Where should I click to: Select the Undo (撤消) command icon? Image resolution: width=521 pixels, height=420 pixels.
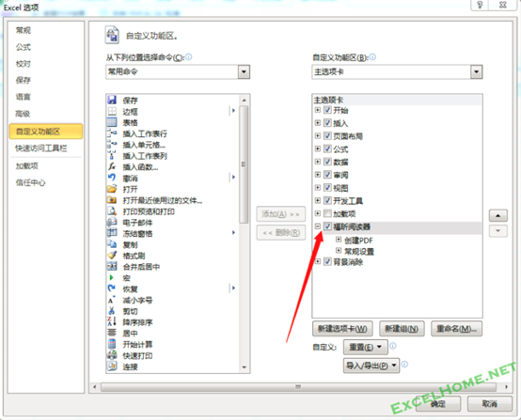pyautogui.click(x=112, y=178)
